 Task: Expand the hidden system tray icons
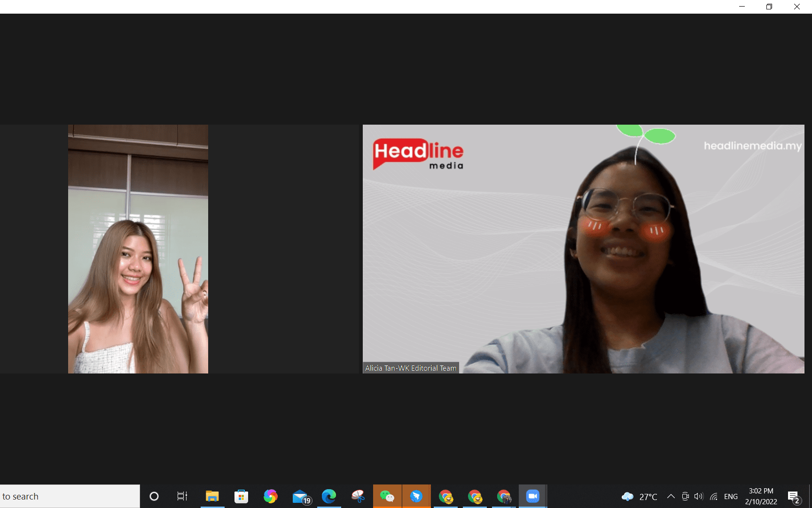[671, 496]
